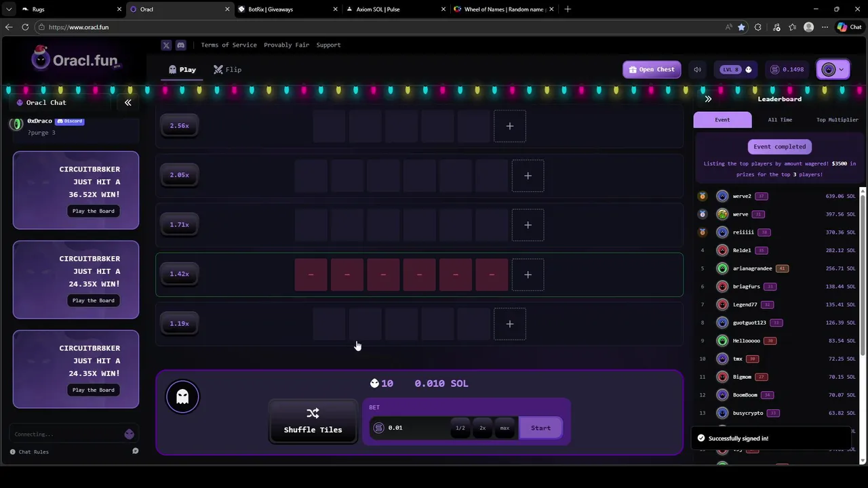Open the LVL 8 level badge

coord(736,69)
